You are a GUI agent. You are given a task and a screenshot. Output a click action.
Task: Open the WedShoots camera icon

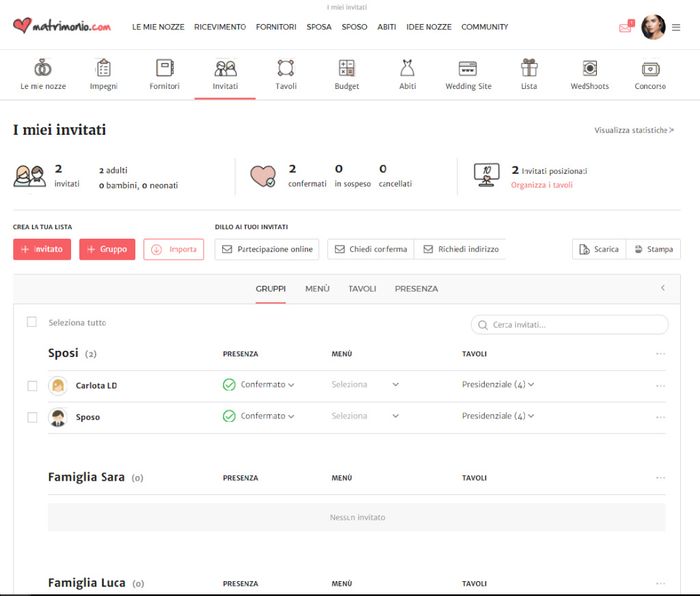coord(589,69)
